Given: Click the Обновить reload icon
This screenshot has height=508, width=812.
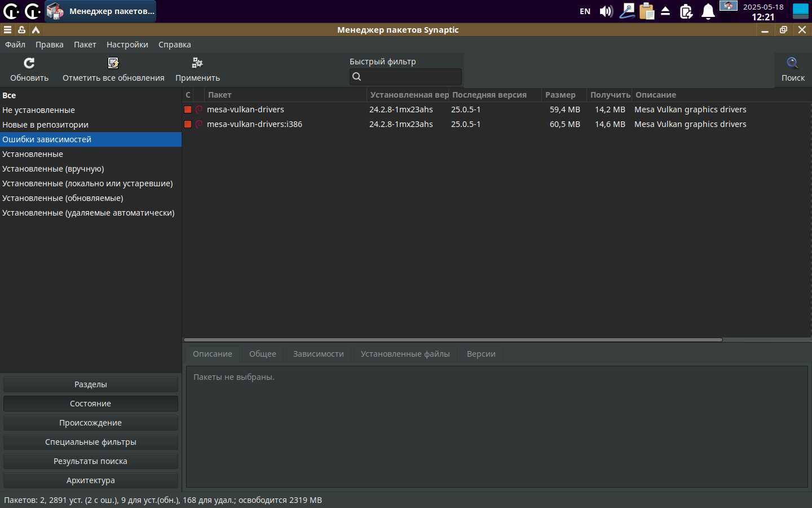Looking at the screenshot, I should click(x=29, y=63).
